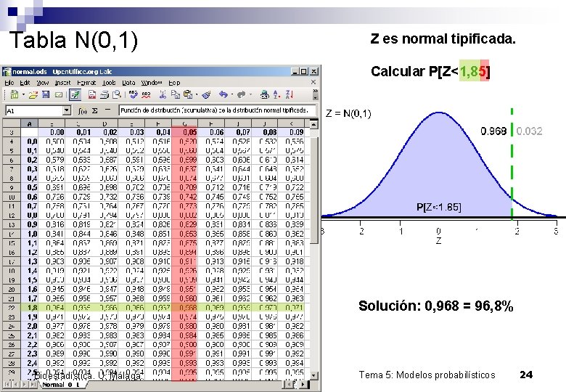Open the Undo history dropdown arrow
Viewport: 566px width, 392px height.
pos(231,95)
